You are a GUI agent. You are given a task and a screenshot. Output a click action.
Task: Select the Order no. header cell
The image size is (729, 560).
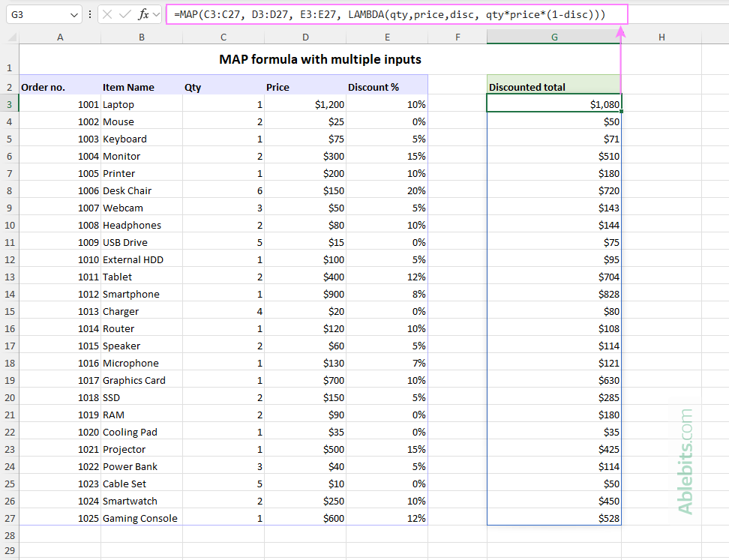pos(60,86)
